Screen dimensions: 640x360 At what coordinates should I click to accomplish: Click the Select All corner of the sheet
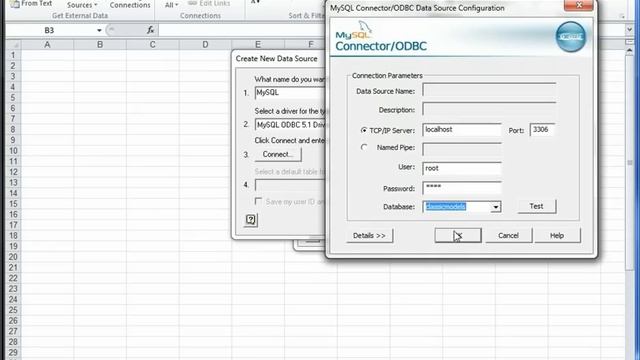pos(13,44)
